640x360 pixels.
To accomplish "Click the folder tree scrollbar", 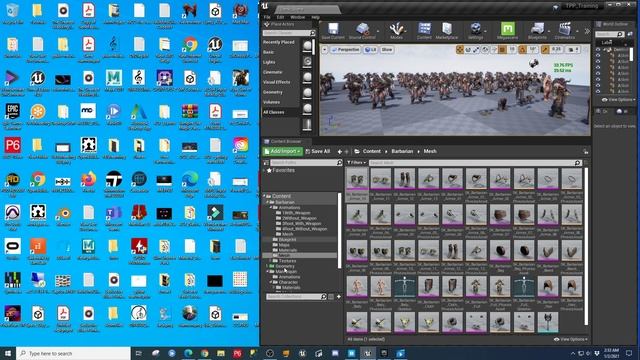I will point(339,231).
